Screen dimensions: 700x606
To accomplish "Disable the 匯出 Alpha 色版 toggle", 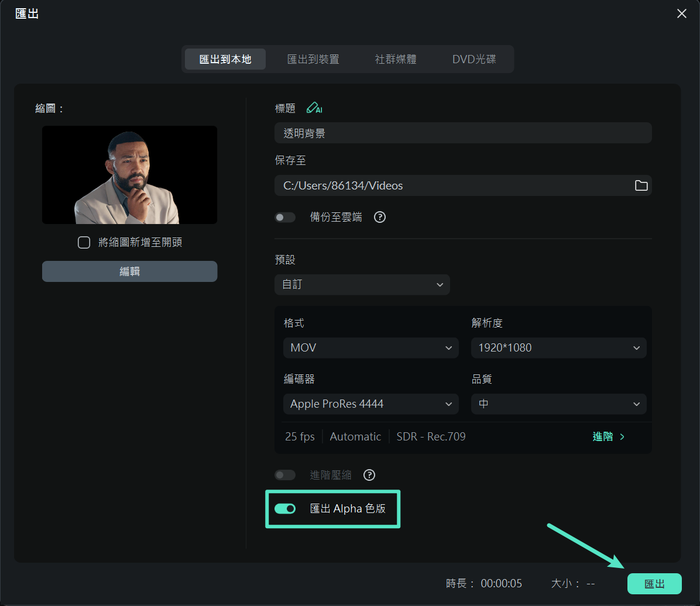I will tap(285, 508).
